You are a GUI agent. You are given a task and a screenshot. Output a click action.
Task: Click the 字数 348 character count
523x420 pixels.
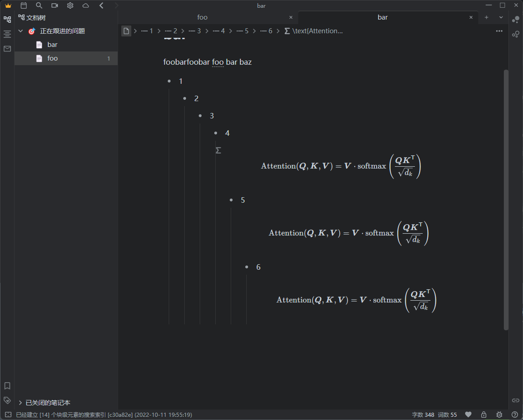point(423,415)
